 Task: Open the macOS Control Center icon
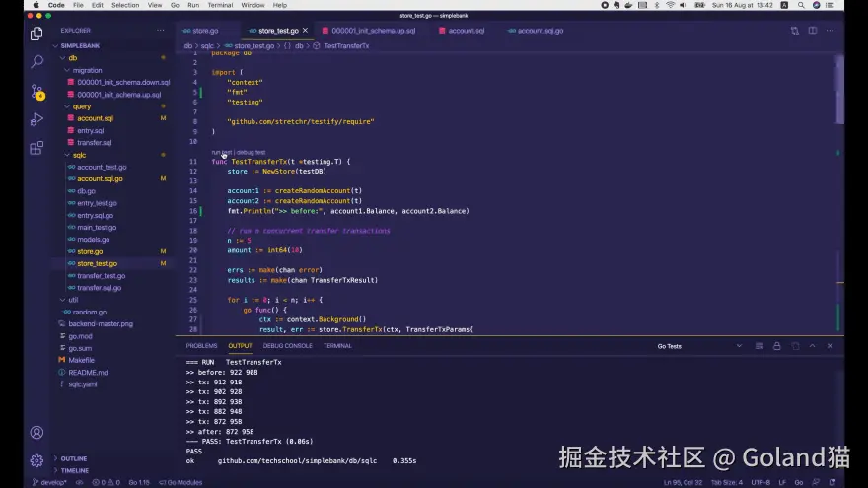(x=830, y=5)
